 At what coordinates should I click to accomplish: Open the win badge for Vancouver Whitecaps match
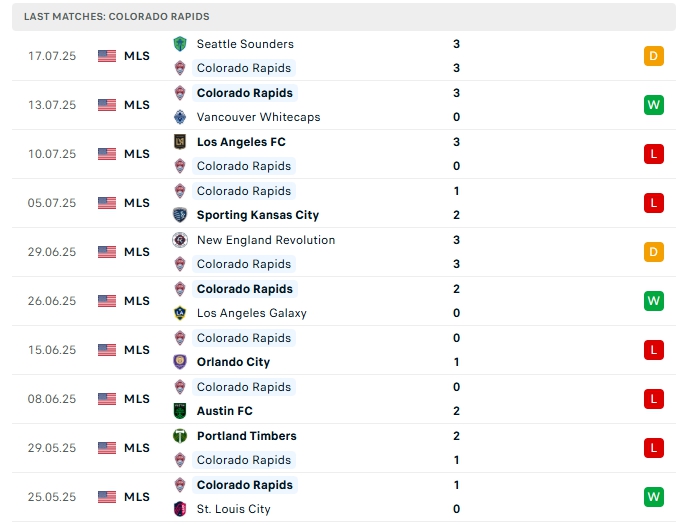point(654,105)
